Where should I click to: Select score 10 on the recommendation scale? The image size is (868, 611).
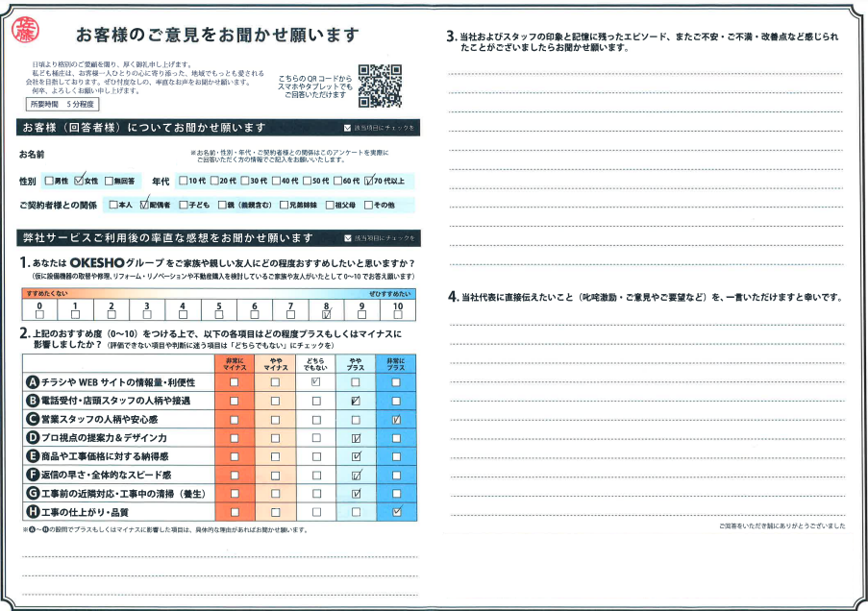click(398, 313)
